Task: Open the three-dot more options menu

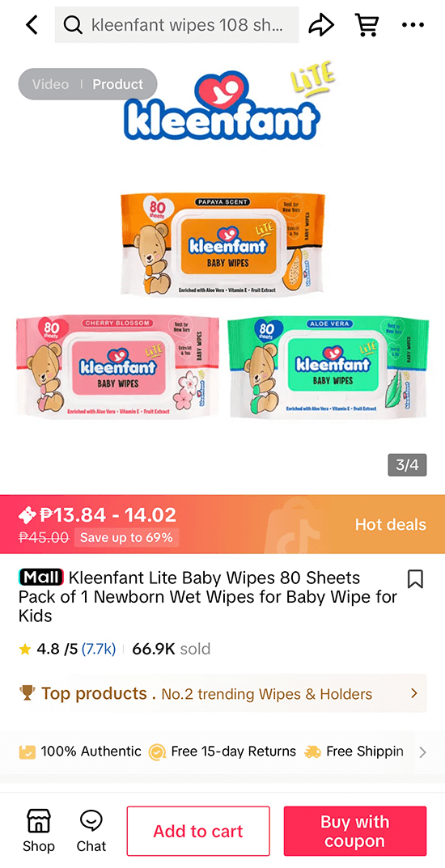Action: click(x=413, y=25)
